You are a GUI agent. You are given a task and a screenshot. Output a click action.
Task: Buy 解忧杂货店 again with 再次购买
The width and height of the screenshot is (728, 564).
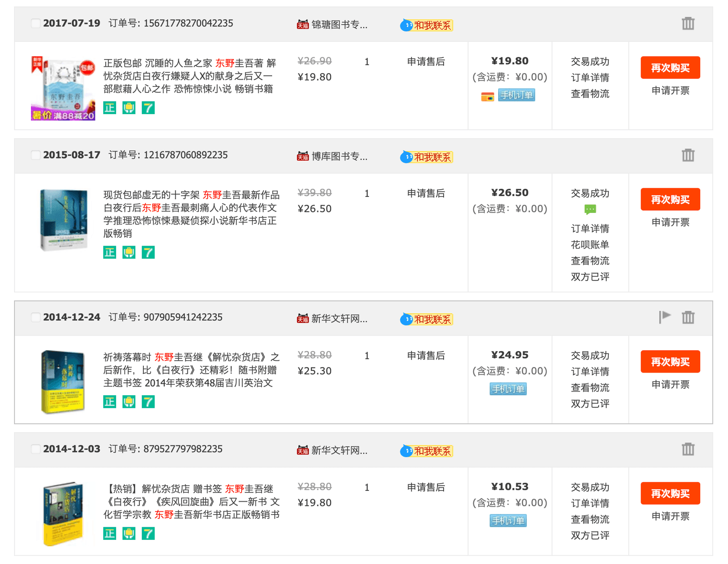tap(670, 493)
